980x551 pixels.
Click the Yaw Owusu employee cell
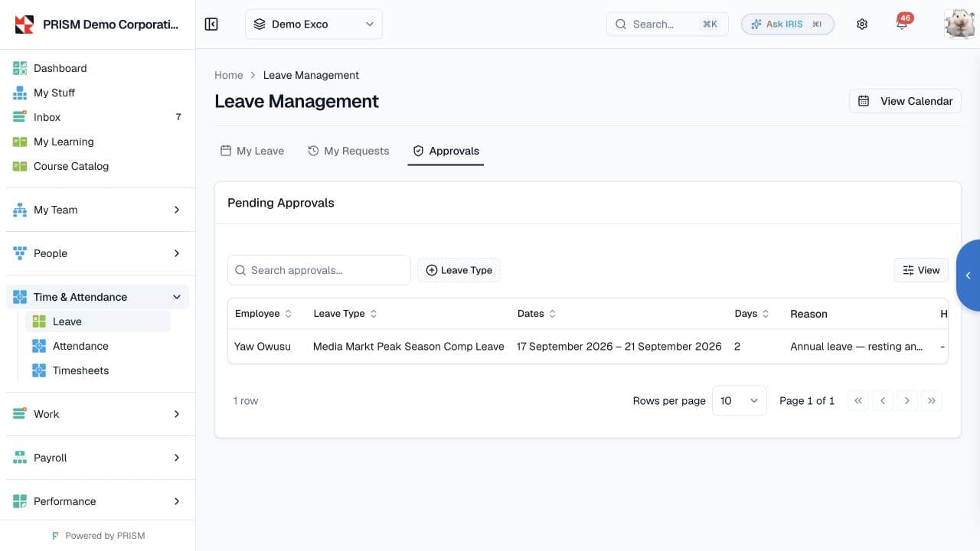263,347
